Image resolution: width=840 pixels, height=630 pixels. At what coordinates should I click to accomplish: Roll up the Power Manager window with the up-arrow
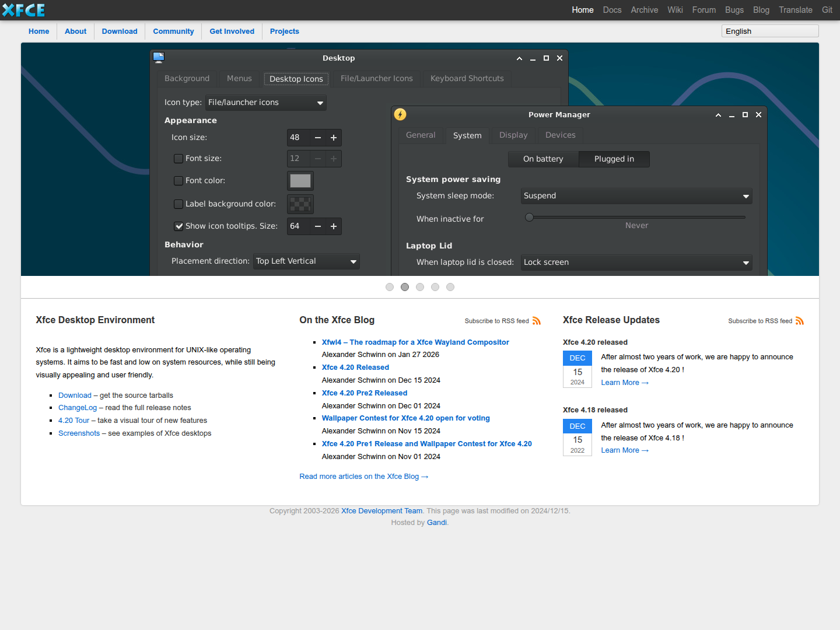click(718, 115)
